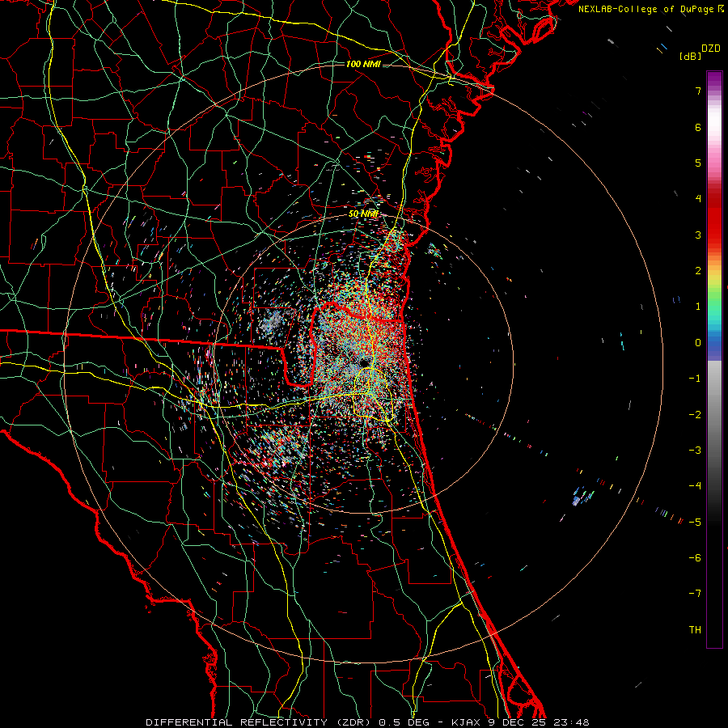Image resolution: width=728 pixels, height=728 pixels.
Task: Click the -3 scale value
Action: (695, 450)
